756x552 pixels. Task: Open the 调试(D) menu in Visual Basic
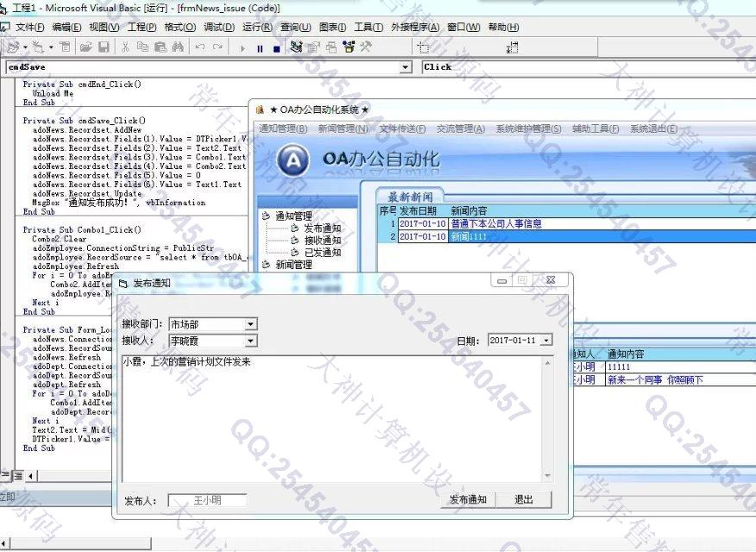[219, 27]
